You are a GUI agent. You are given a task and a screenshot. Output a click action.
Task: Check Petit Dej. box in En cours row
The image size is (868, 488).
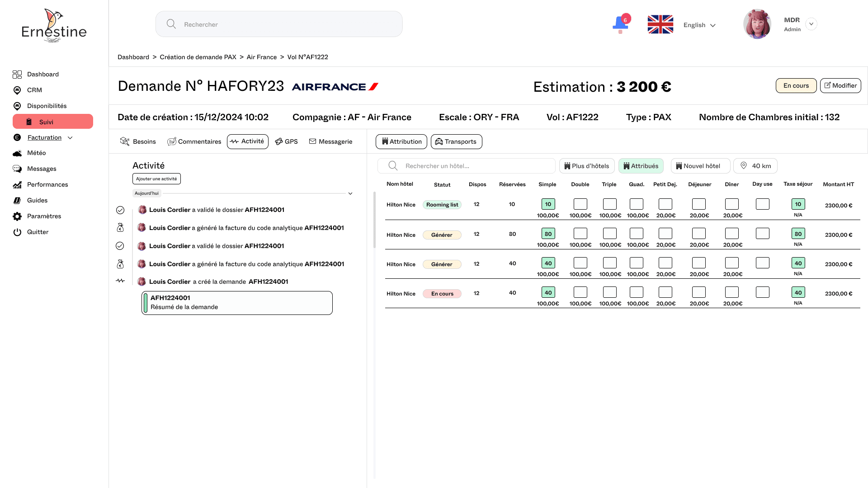click(665, 292)
